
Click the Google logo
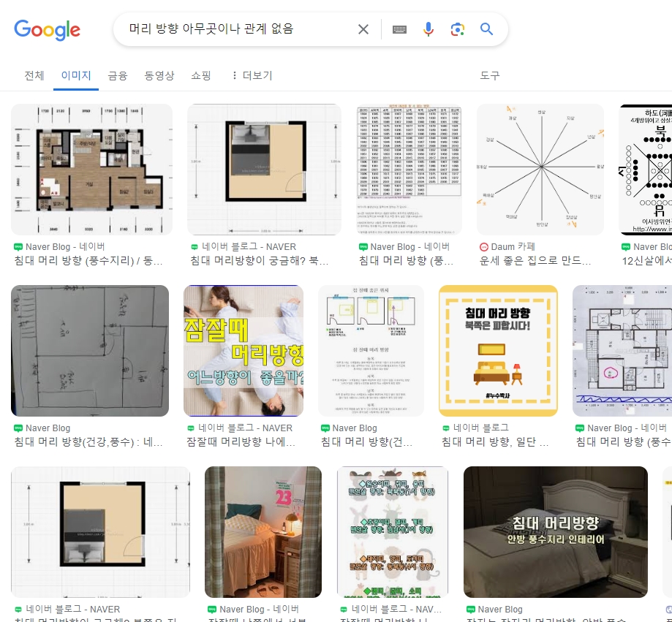click(47, 29)
